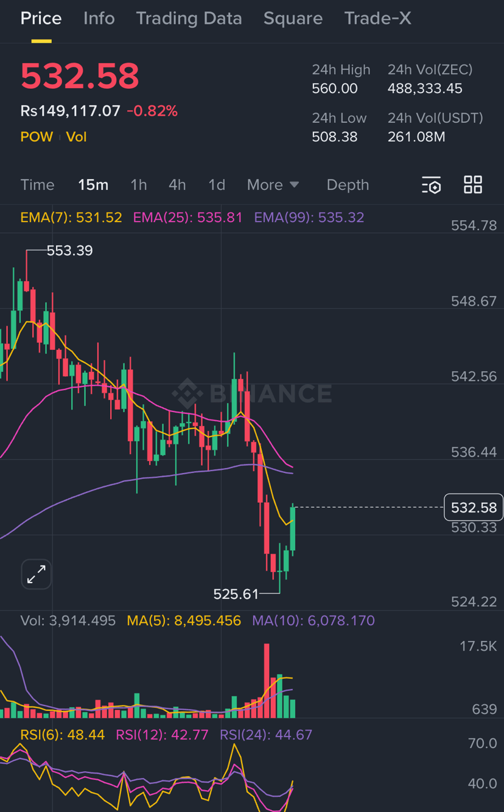Tap the Vol tag link
The width and height of the screenshot is (504, 812).
coord(77,136)
